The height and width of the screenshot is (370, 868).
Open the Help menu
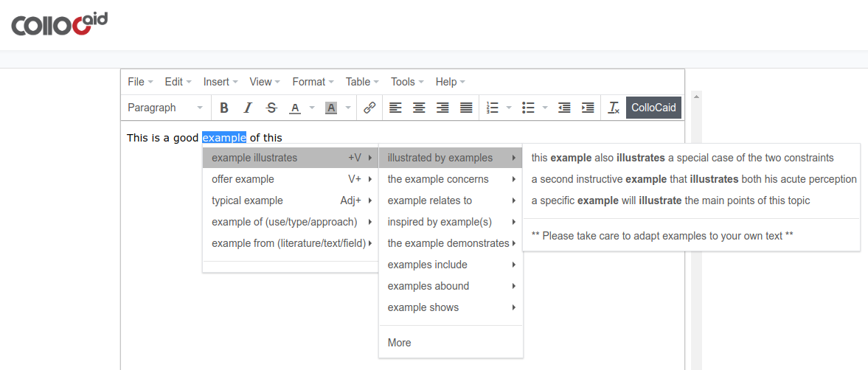450,82
